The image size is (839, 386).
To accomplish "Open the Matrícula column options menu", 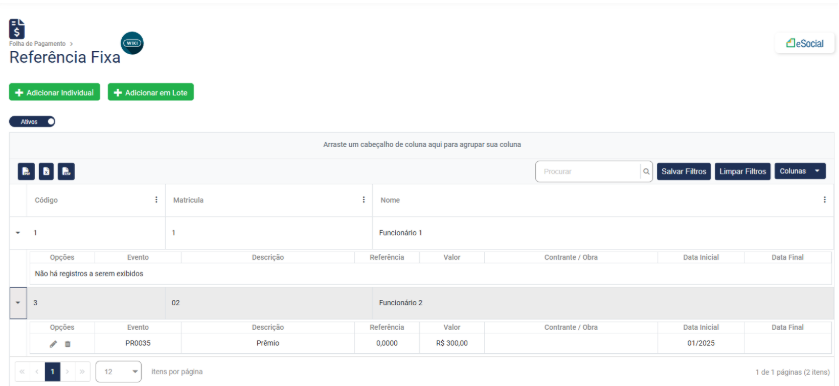I will point(363,200).
